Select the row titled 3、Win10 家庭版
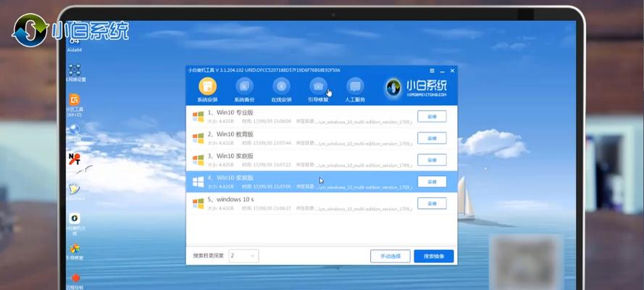 point(322,159)
